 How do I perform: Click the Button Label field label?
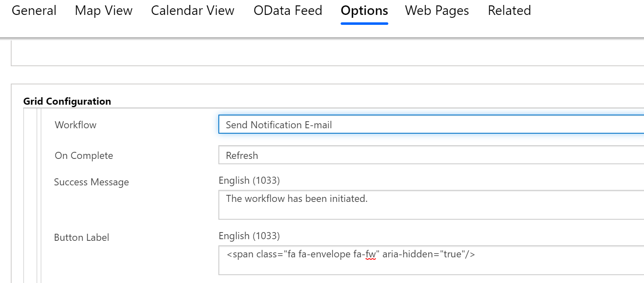[x=82, y=237]
